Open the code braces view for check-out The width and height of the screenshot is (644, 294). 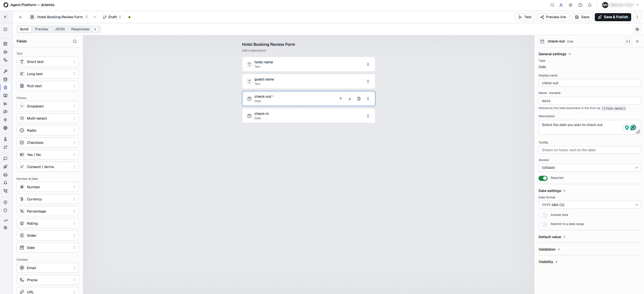[x=628, y=41]
